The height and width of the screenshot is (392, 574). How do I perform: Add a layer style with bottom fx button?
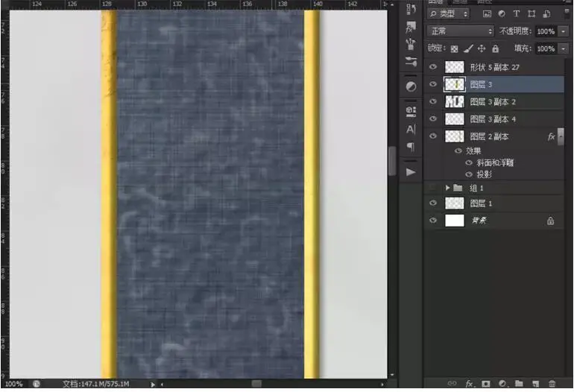[x=470, y=384]
